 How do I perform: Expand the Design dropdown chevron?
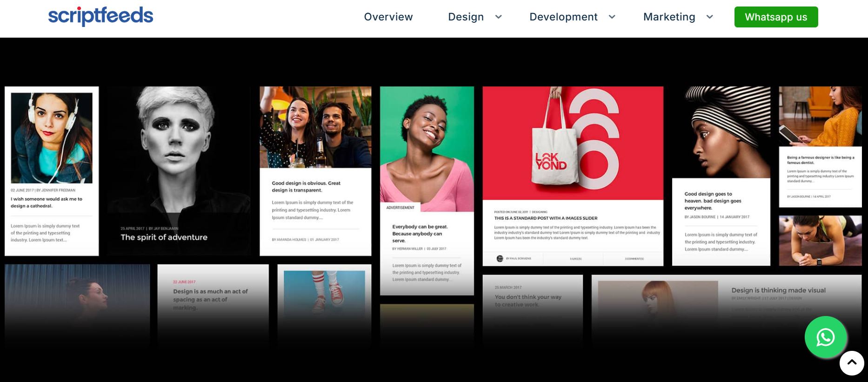pos(498,17)
